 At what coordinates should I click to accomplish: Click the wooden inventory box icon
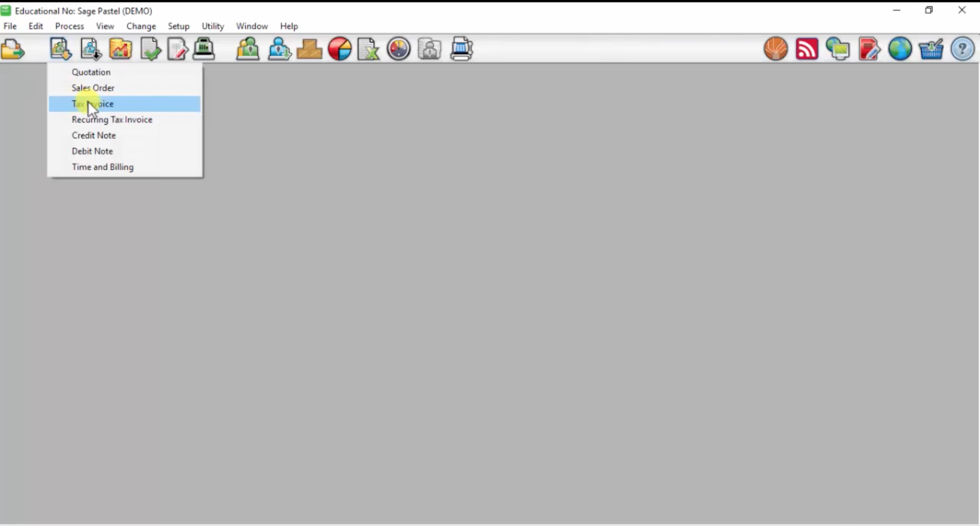coord(309,49)
